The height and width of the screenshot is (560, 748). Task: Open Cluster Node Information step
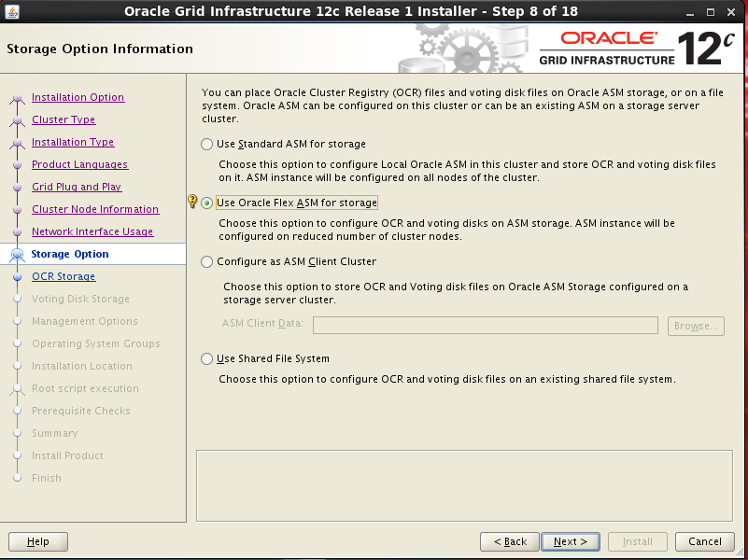tap(95, 209)
